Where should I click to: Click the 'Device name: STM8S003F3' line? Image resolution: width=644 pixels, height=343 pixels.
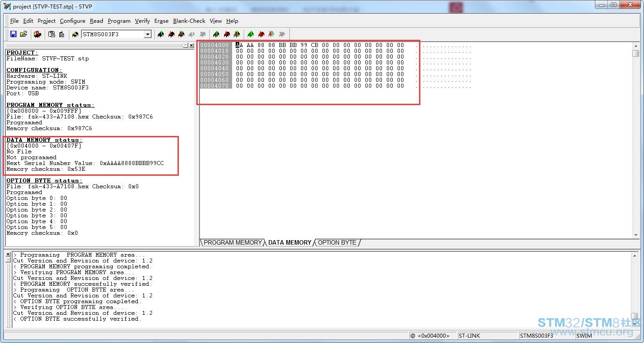point(47,88)
